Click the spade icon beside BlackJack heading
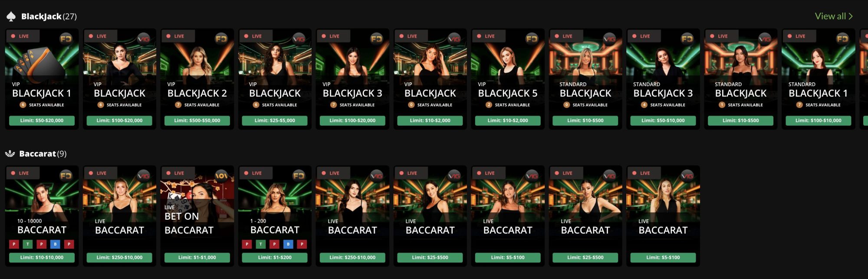This screenshot has height=279, width=868. [11, 16]
